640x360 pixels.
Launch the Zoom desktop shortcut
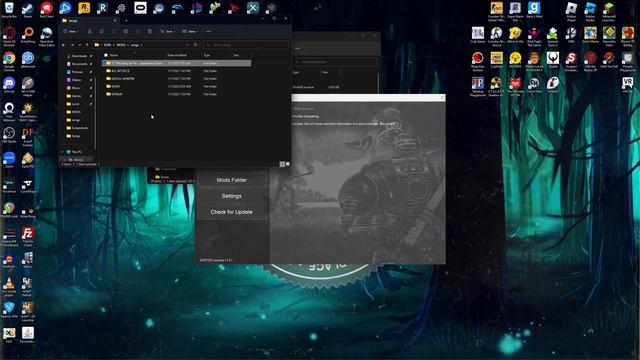click(9, 160)
